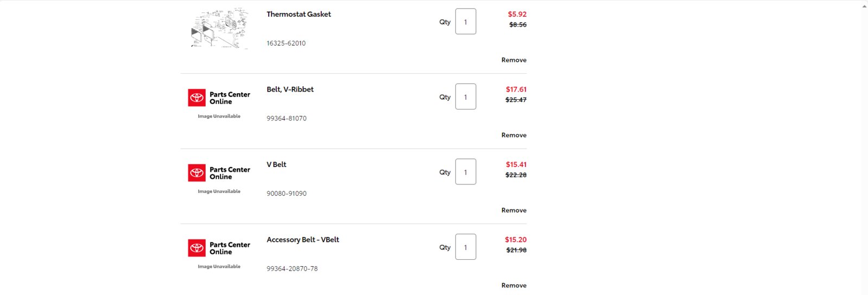Remove the Belt, V-Ribbet item
Image resolution: width=868 pixels, height=295 pixels.
point(514,135)
